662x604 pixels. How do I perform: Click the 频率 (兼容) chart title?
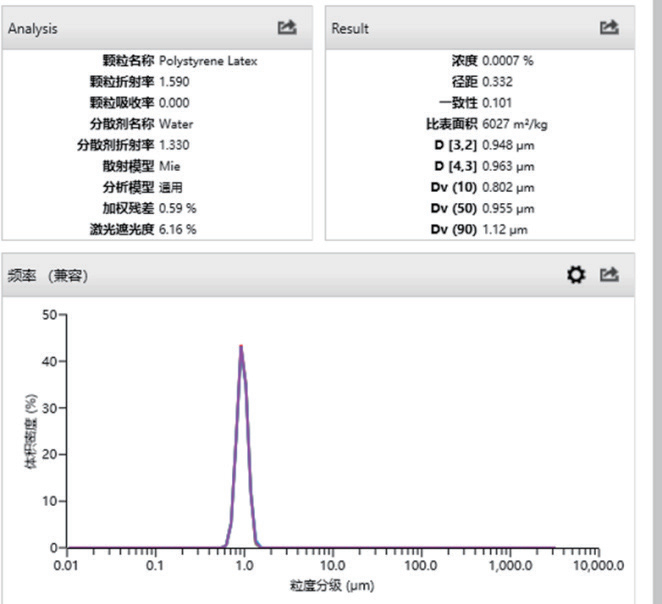pos(48,276)
